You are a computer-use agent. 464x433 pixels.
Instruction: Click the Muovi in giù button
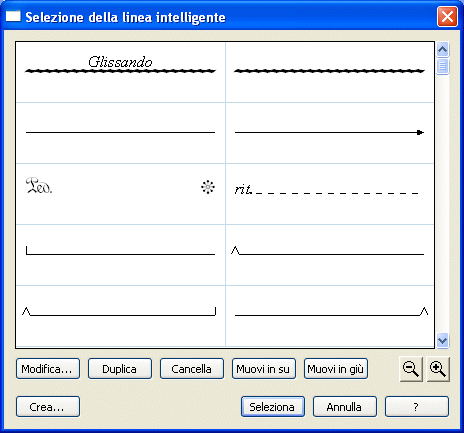pyautogui.click(x=336, y=369)
